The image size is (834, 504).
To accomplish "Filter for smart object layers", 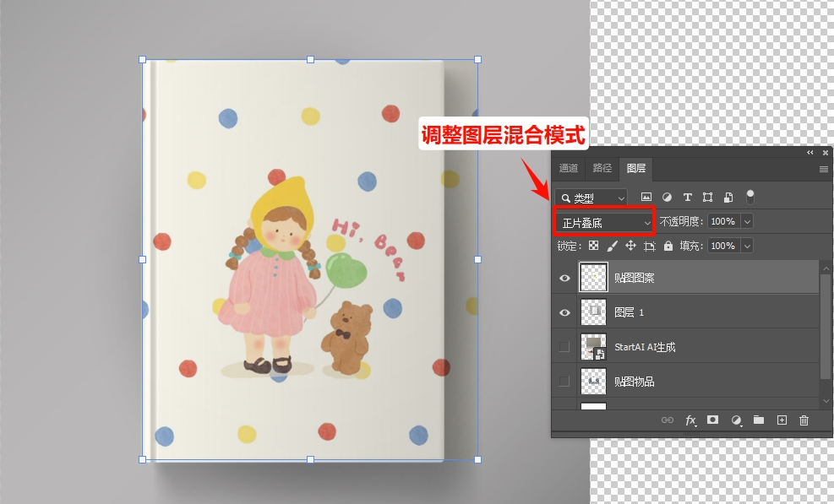I will (728, 197).
